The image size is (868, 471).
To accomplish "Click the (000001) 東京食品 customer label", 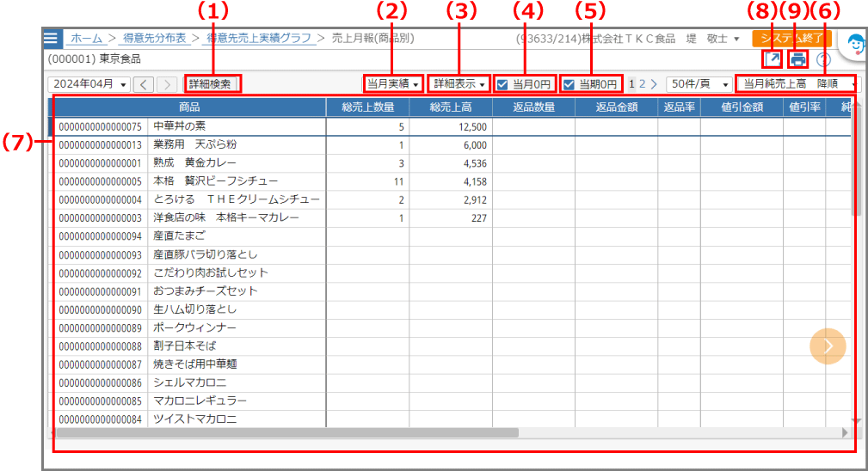I will (x=94, y=58).
